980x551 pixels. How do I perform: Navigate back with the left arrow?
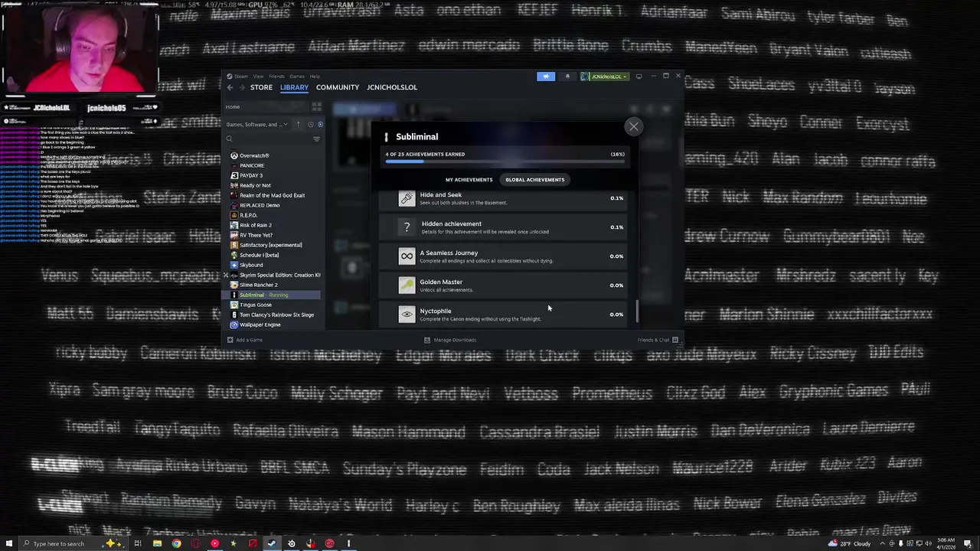coord(230,87)
